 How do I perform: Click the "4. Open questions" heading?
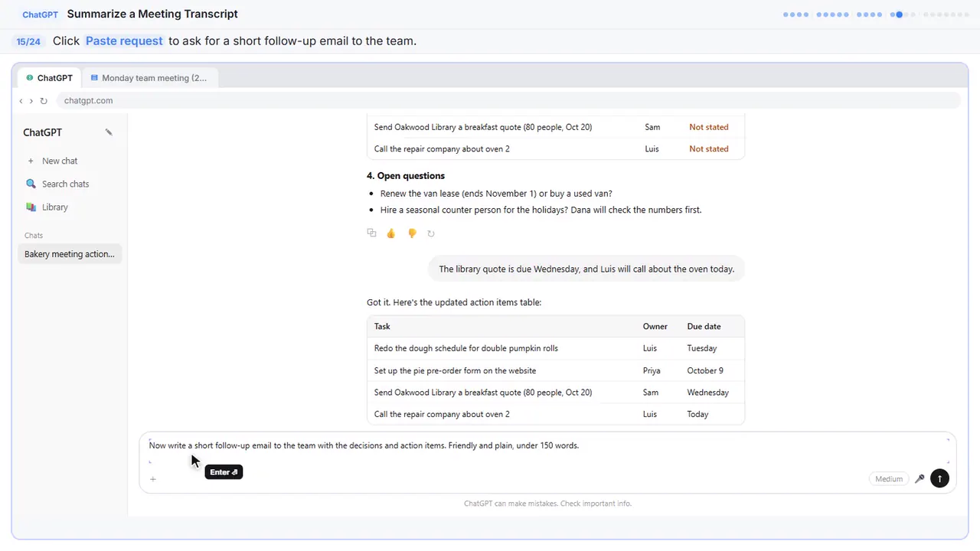[406, 175]
